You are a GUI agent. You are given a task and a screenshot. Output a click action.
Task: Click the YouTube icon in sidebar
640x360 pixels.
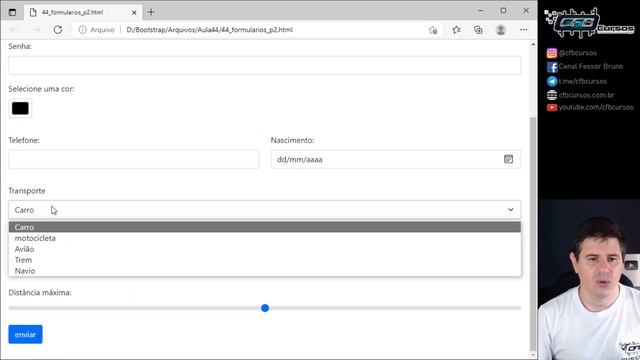(x=552, y=107)
